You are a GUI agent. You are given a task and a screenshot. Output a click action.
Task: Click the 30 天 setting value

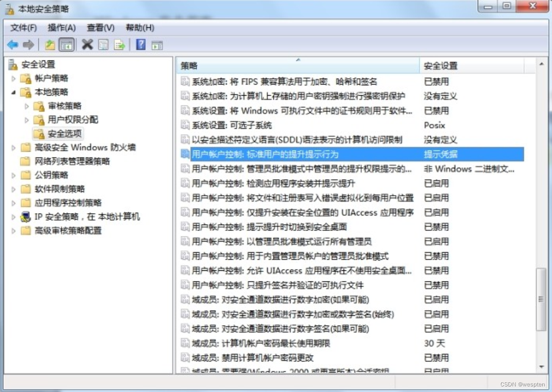[x=435, y=343]
